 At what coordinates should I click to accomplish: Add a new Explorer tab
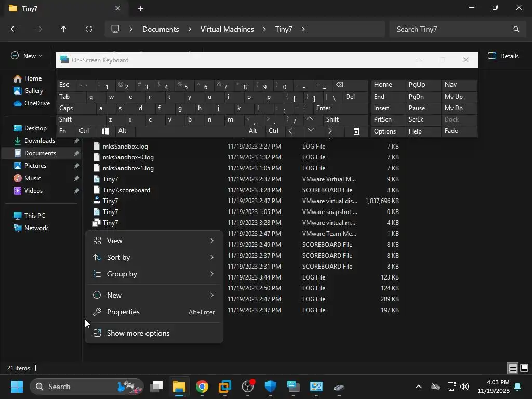[x=140, y=8]
